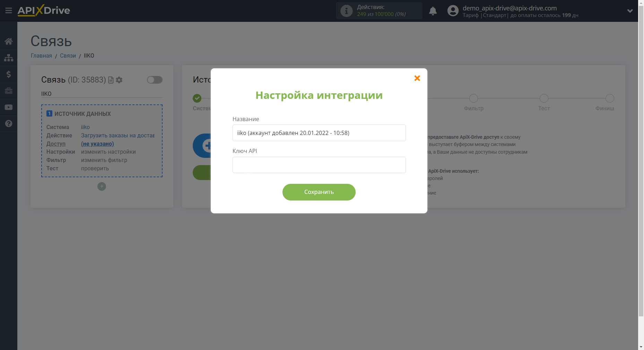Click the проверить test link
This screenshot has width=644, height=350.
pyautogui.click(x=95, y=168)
